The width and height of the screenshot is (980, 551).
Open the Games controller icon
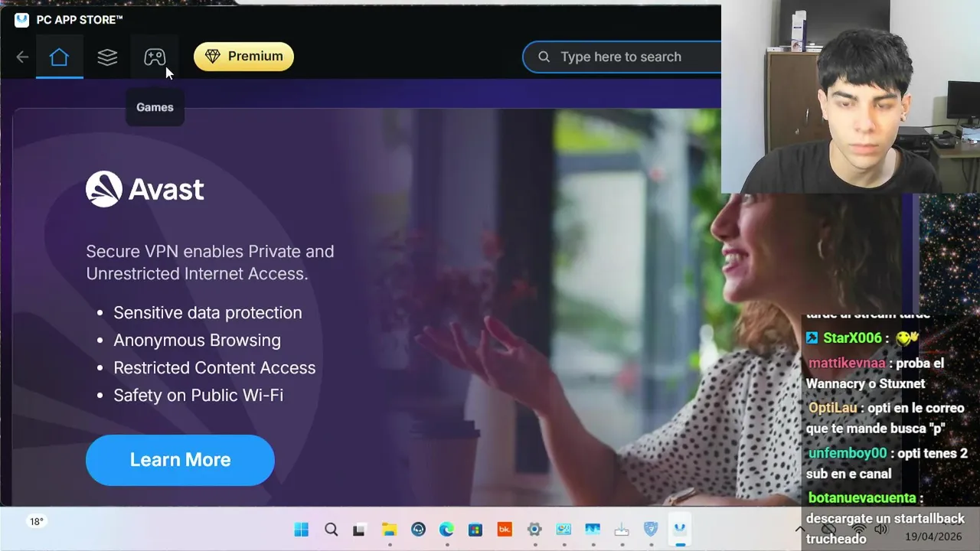click(155, 57)
